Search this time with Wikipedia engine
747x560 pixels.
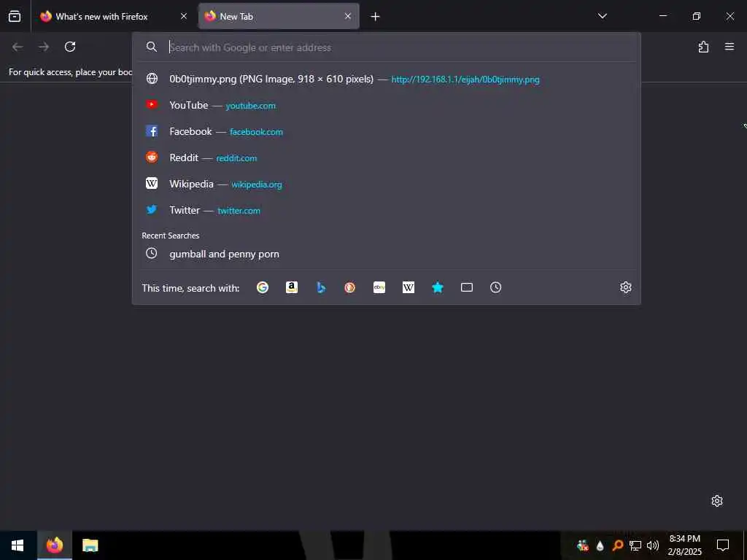click(409, 287)
